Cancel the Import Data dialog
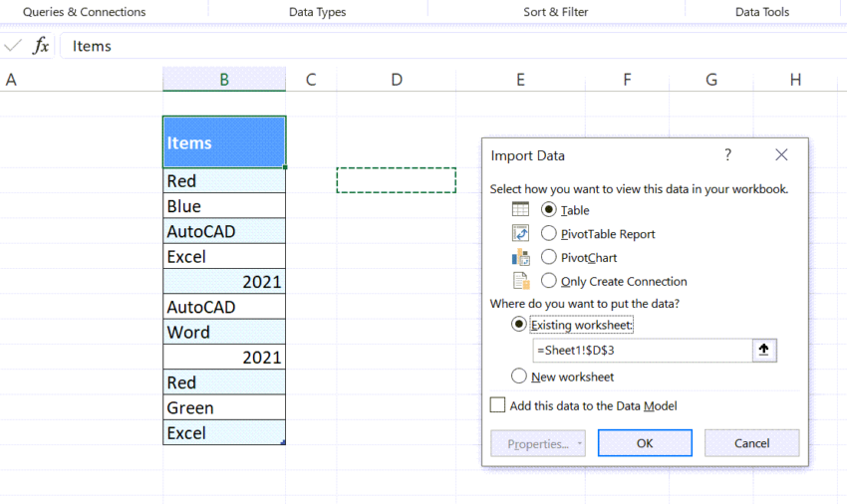847x504 pixels. click(751, 443)
